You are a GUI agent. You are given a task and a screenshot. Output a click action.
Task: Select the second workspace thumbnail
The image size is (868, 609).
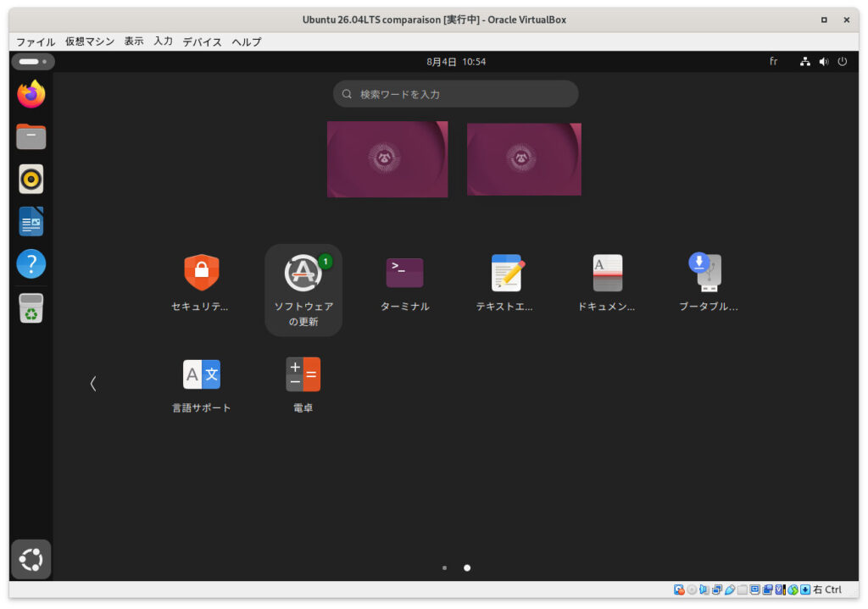tap(524, 159)
